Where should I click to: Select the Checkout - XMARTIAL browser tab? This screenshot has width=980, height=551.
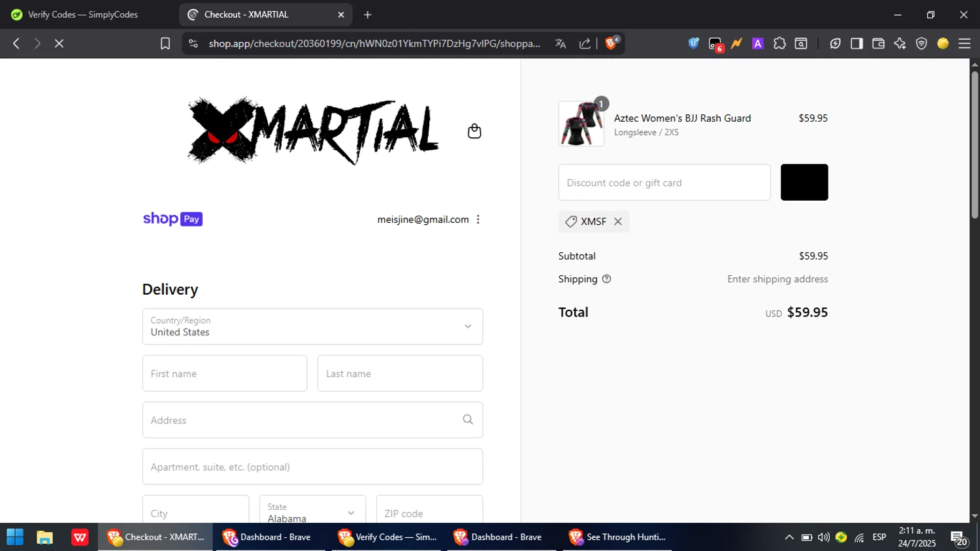click(x=265, y=14)
